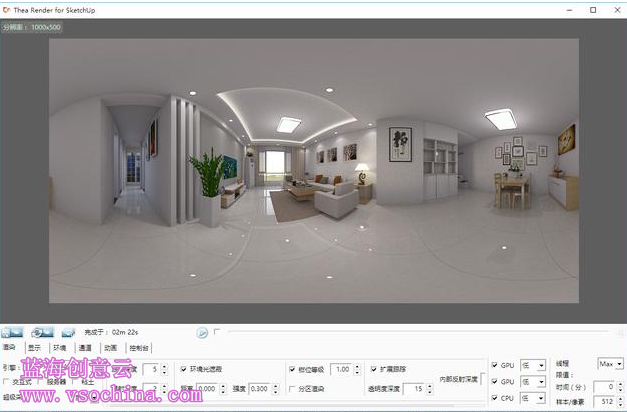Click the 样本/像素 input field
This screenshot has height=412, width=627.
tap(604, 401)
